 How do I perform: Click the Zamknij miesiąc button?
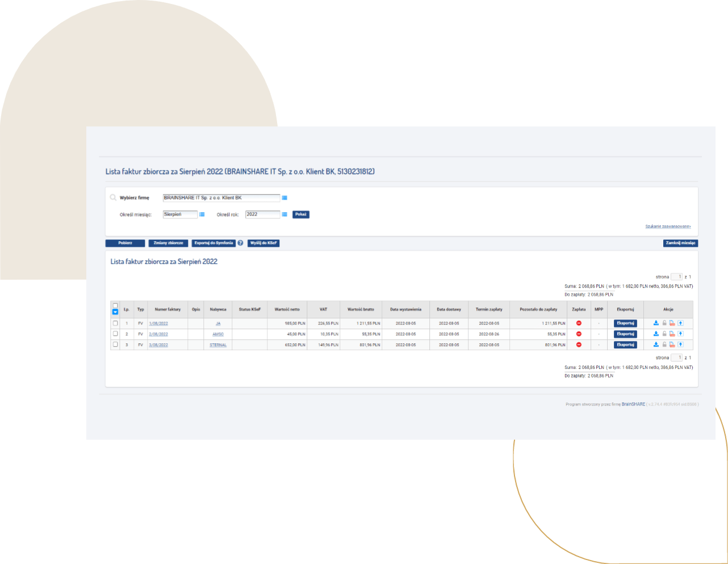click(680, 243)
